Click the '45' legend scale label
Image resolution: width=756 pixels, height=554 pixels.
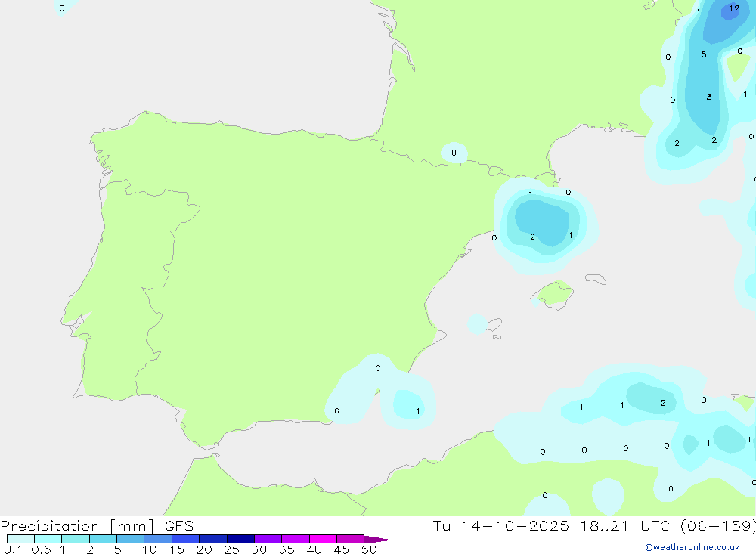[x=342, y=549]
